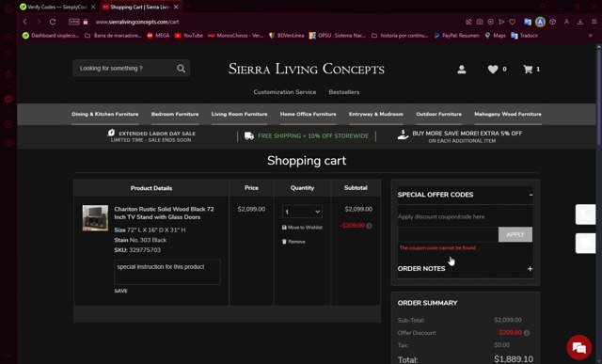Click the email contact side button
Viewport: 602px width, 364px height.
coord(585,243)
